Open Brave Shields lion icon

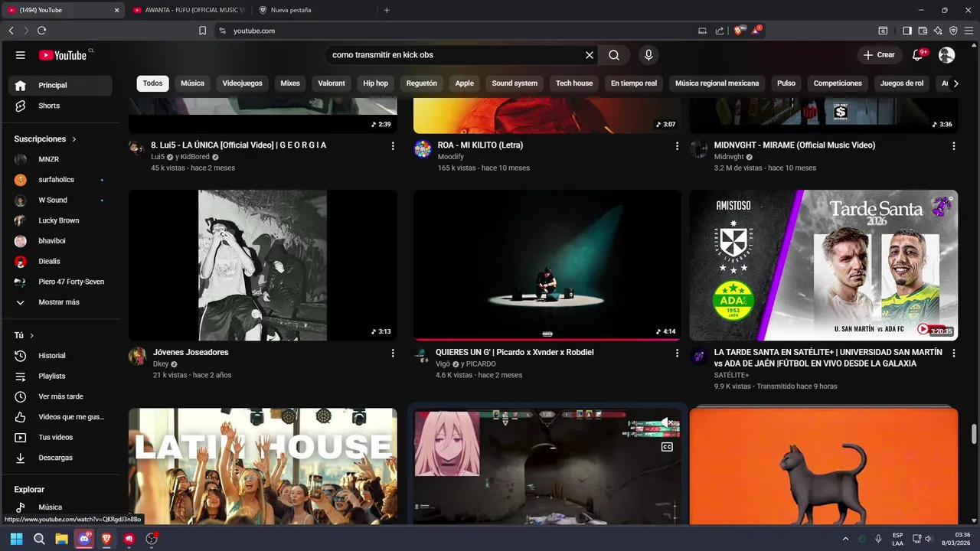click(738, 31)
